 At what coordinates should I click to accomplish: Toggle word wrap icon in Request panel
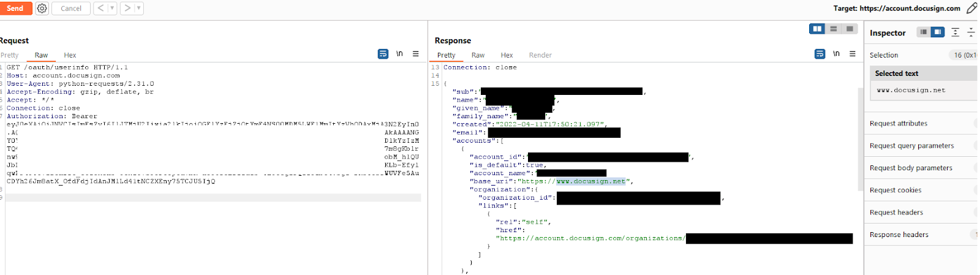tap(383, 54)
